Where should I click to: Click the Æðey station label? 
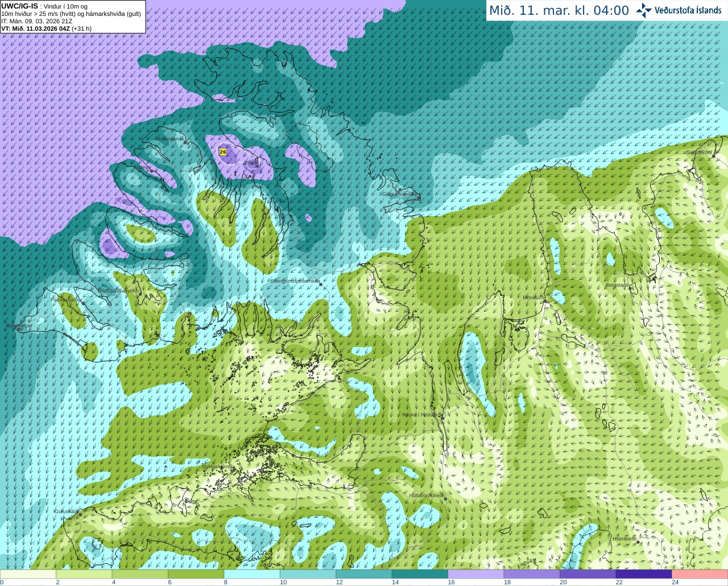(250, 163)
